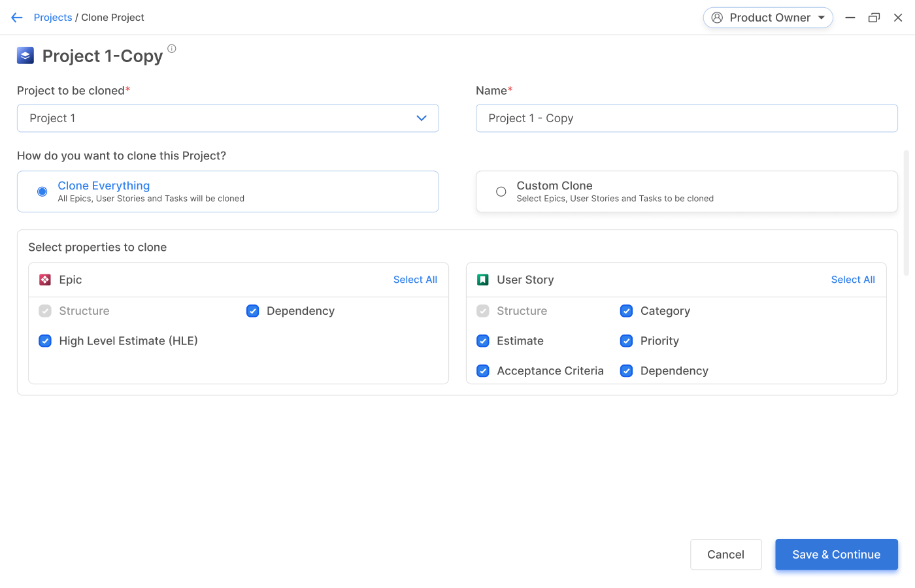The image size is (915, 588).
Task: Minimize the window using the dash icon
Action: [850, 18]
